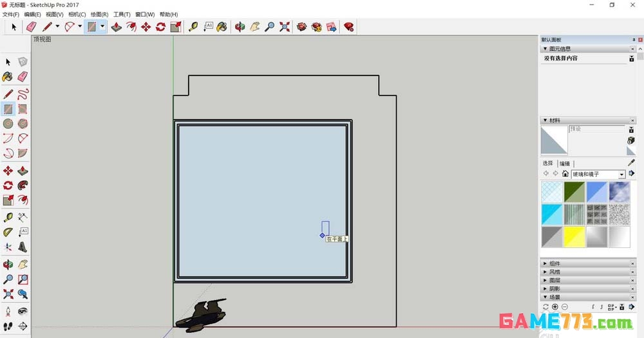Select the Pan hand tool in the top toolbar
644x338 pixels.
[255, 27]
